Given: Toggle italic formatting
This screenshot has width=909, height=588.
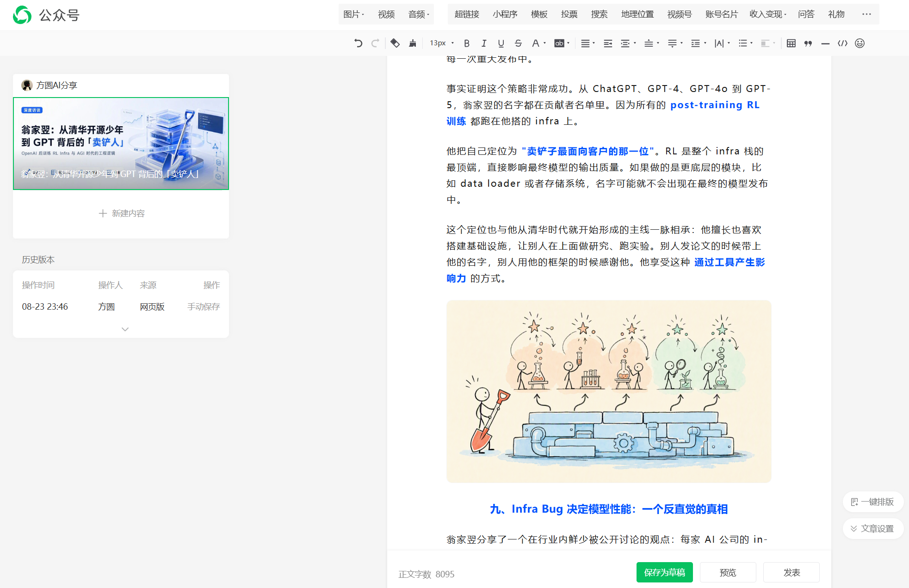Looking at the screenshot, I should [484, 43].
